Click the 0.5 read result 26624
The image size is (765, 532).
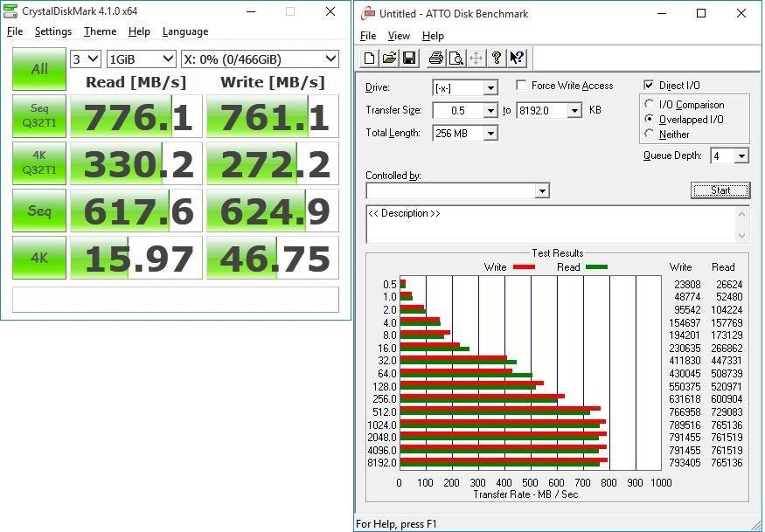pyautogui.click(x=729, y=284)
